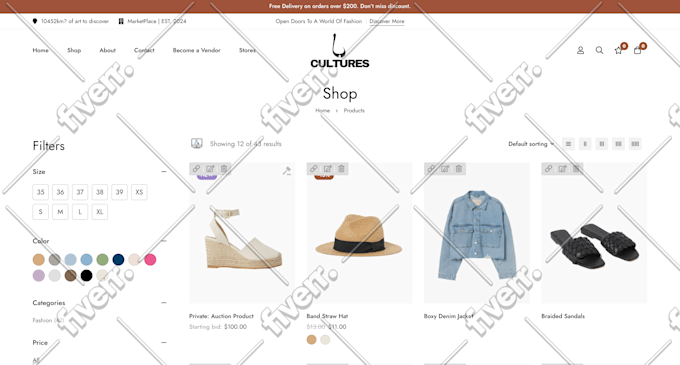
Task: Filter by navy blue color swatch
Action: 118,260
